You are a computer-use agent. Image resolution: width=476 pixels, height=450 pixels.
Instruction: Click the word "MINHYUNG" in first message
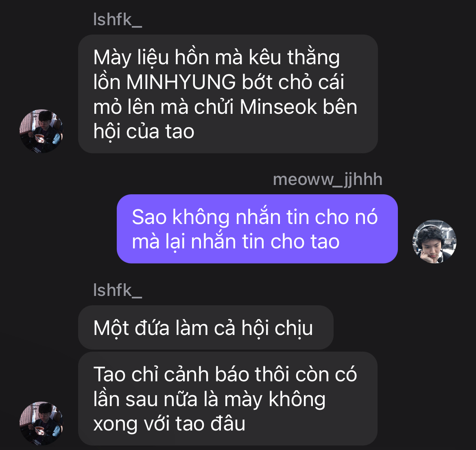pyautogui.click(x=181, y=82)
